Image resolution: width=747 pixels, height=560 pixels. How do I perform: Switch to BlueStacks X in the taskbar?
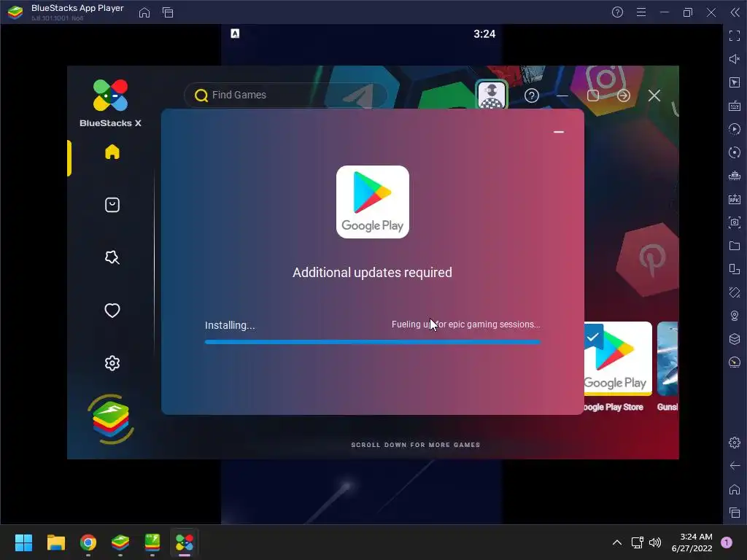(185, 542)
